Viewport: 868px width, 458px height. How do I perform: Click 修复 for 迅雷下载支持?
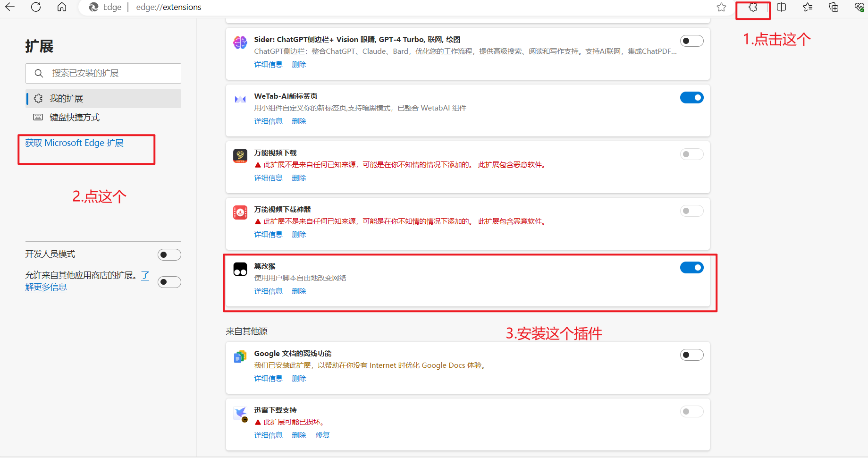pos(322,435)
